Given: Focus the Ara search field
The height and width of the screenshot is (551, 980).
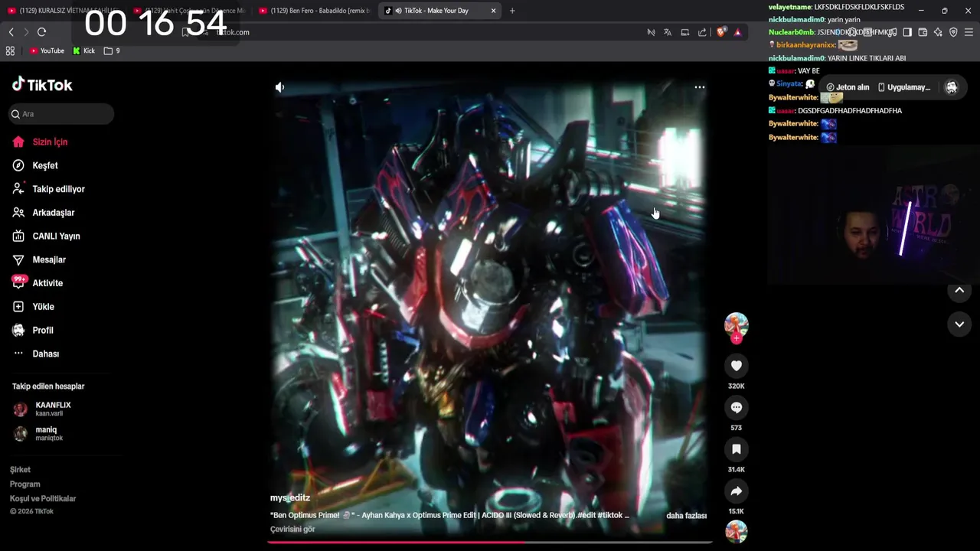Looking at the screenshot, I should 61,114.
